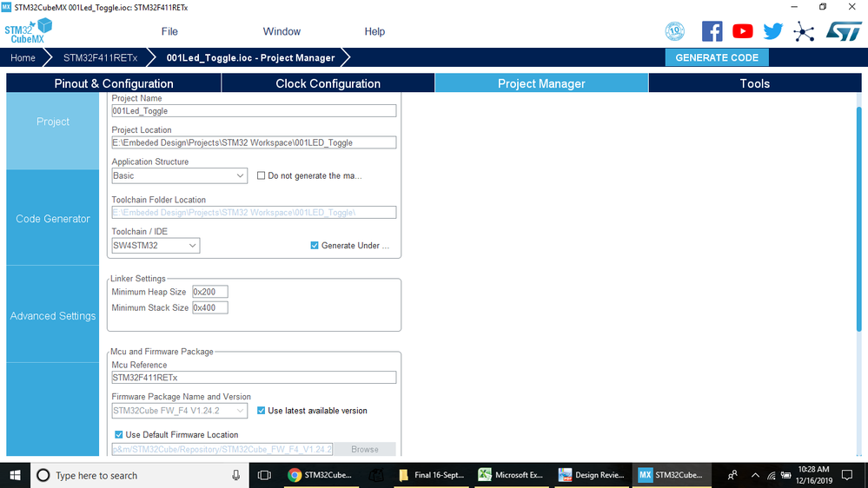Click the Type here to search box

click(x=138, y=475)
